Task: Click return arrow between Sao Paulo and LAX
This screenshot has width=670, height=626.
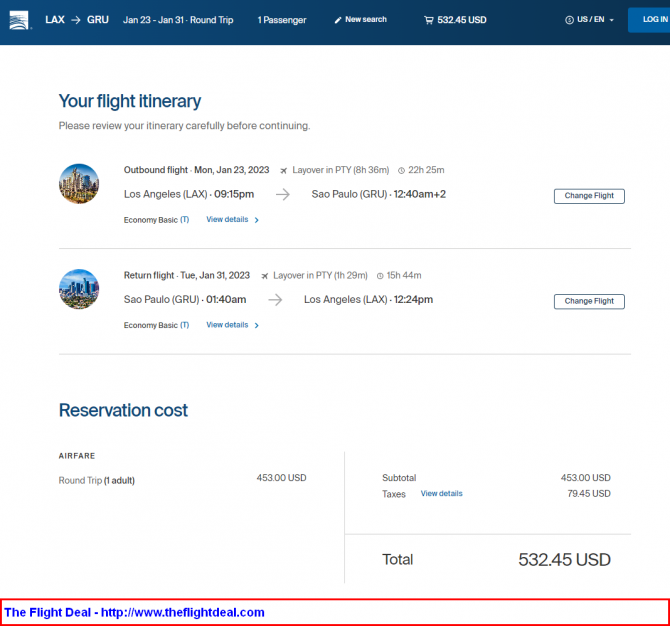Action: pyautogui.click(x=275, y=300)
